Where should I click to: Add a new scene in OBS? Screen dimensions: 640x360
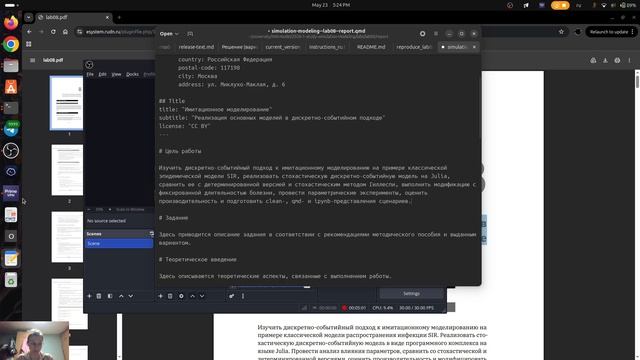pyautogui.click(x=89, y=296)
